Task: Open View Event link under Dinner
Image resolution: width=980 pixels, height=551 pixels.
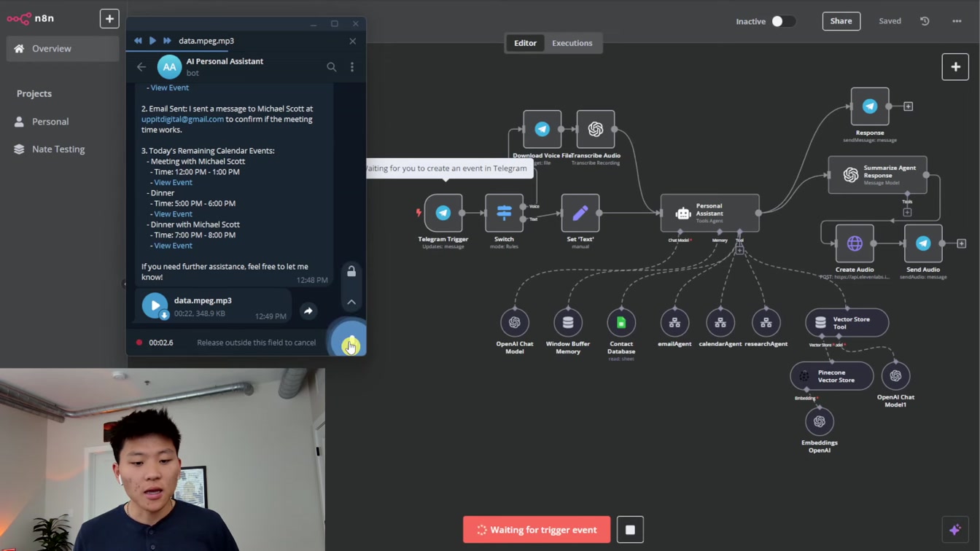Action: 173,214
